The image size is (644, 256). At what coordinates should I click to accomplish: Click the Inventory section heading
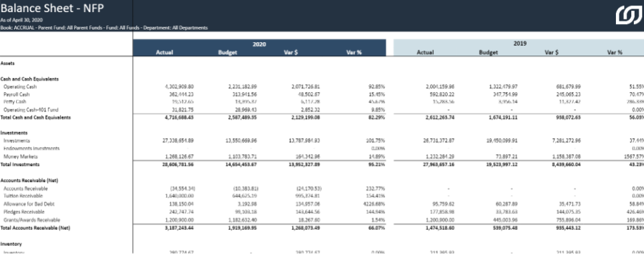click(x=11, y=244)
